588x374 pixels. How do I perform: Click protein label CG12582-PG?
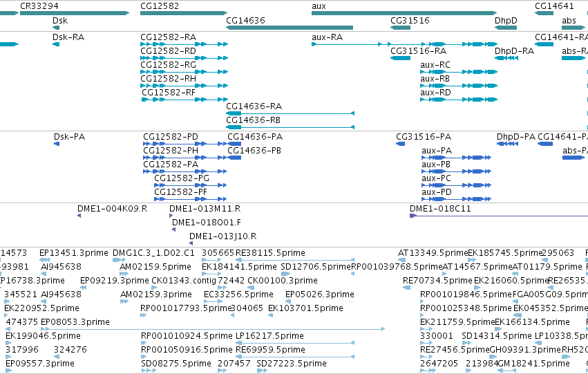182,178
